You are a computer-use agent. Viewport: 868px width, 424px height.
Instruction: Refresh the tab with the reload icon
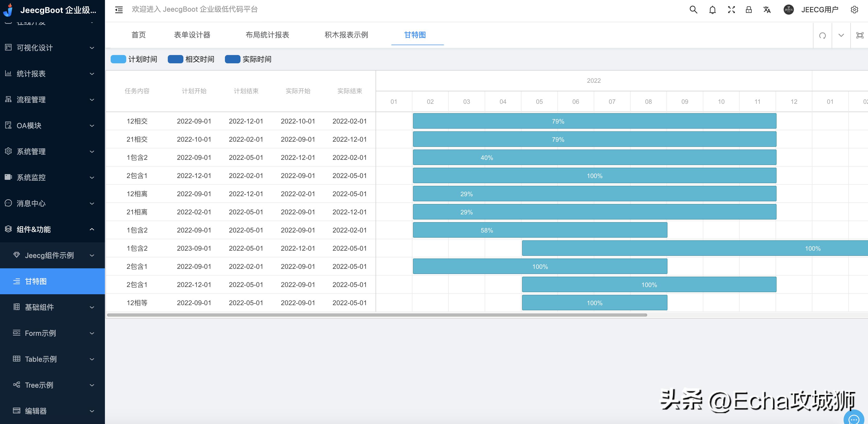pos(823,35)
